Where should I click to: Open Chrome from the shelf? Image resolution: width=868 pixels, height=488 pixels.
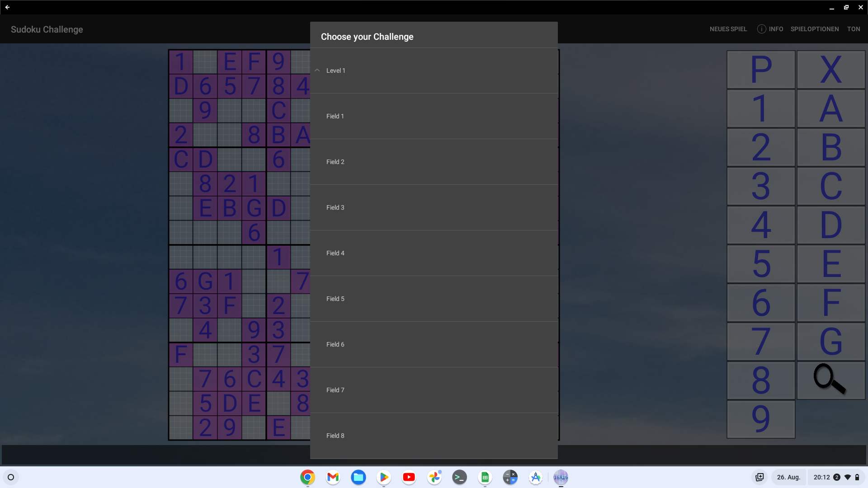[x=307, y=477]
